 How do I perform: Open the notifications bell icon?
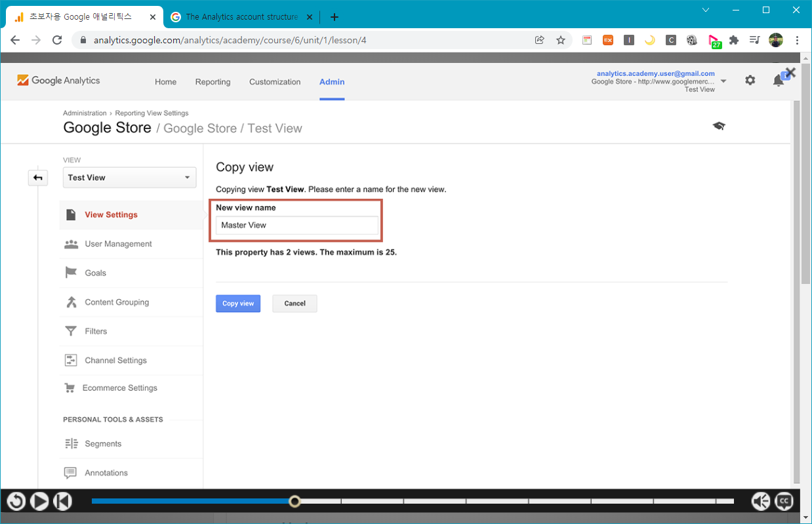coord(779,80)
